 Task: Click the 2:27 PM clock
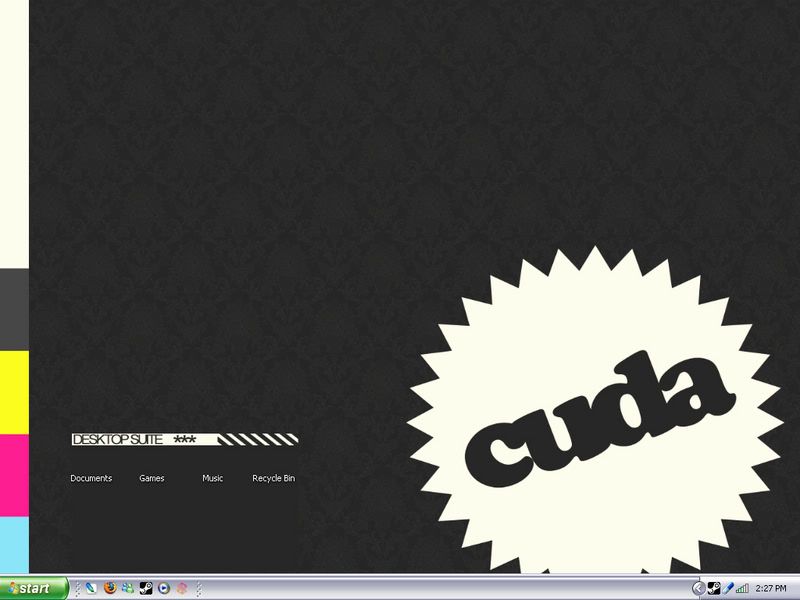[771, 588]
